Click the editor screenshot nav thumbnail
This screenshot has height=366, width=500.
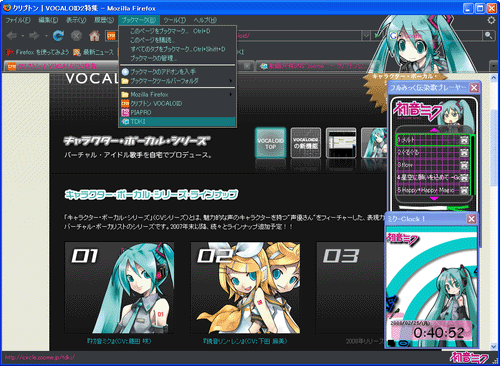341,143
